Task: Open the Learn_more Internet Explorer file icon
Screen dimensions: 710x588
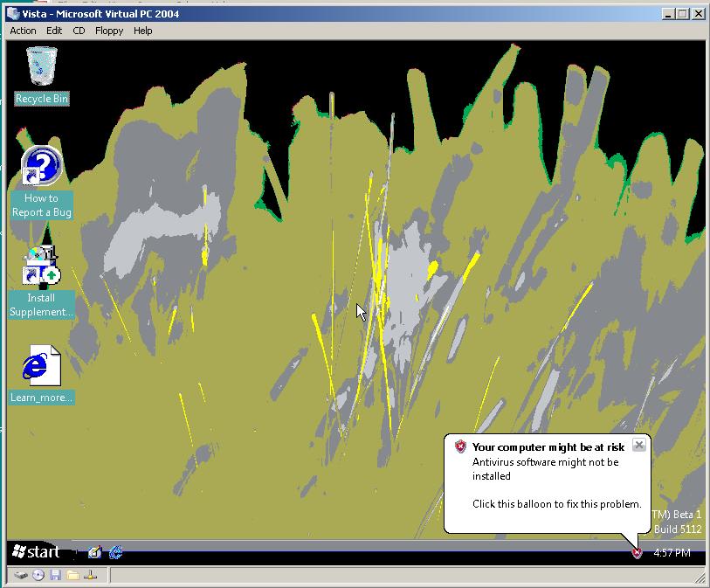Action: tap(41, 365)
